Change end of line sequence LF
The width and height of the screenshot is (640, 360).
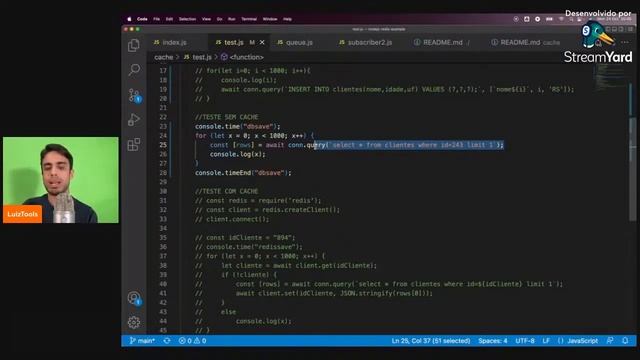pyautogui.click(x=546, y=340)
